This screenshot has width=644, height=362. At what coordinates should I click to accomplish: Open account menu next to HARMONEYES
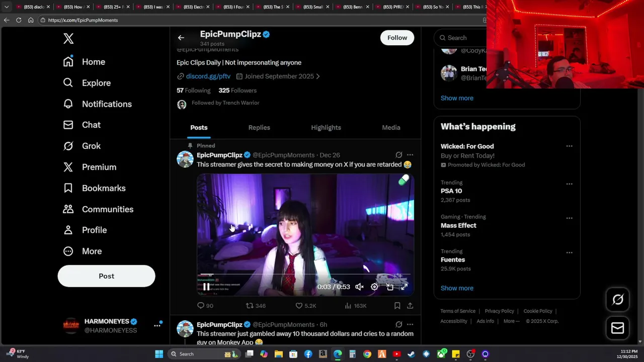157,325
